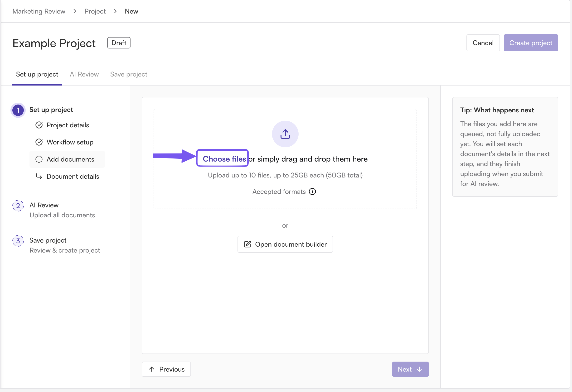The width and height of the screenshot is (572, 392).
Task: Cancel the project creation
Action: (483, 43)
